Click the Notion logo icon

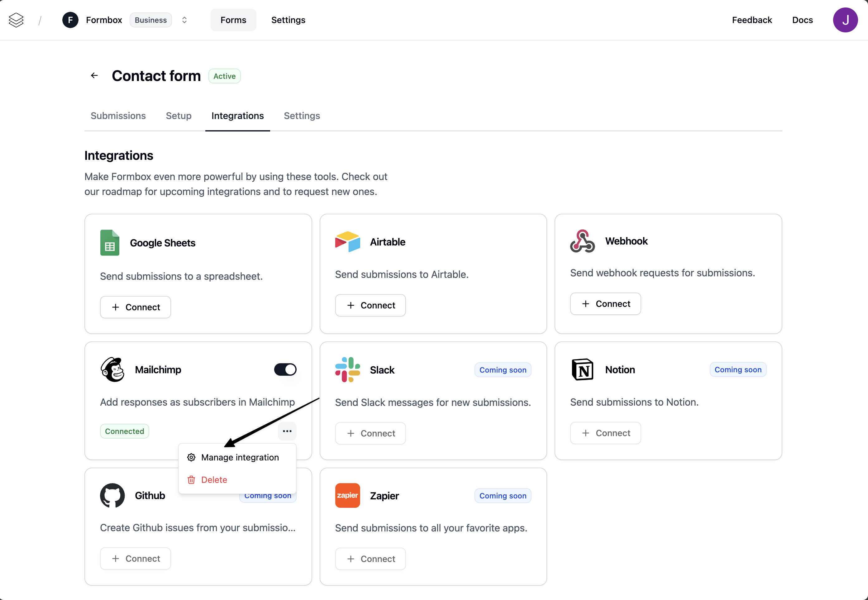coord(582,369)
